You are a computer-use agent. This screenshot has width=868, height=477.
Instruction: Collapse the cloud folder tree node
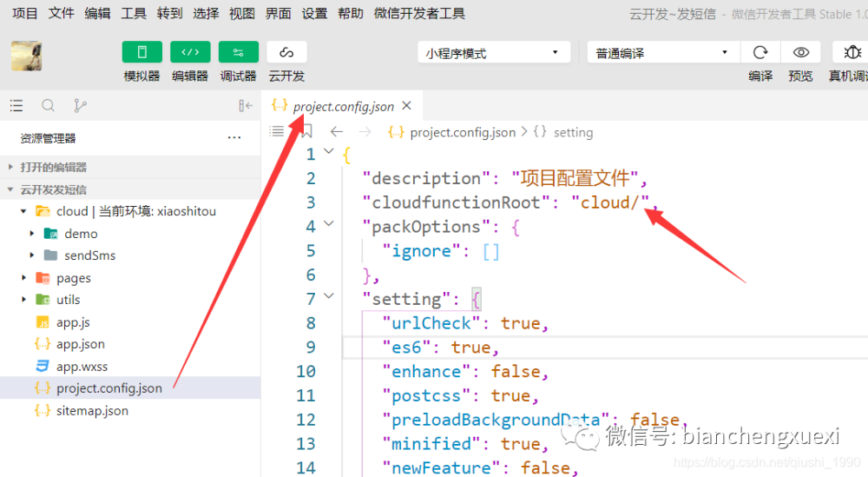(x=23, y=211)
